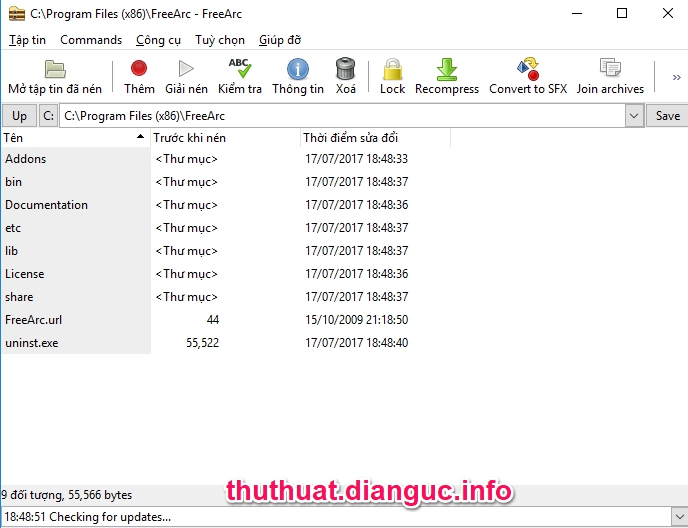Open the Tuỳ chọn menu
688x528 pixels.
coord(220,40)
